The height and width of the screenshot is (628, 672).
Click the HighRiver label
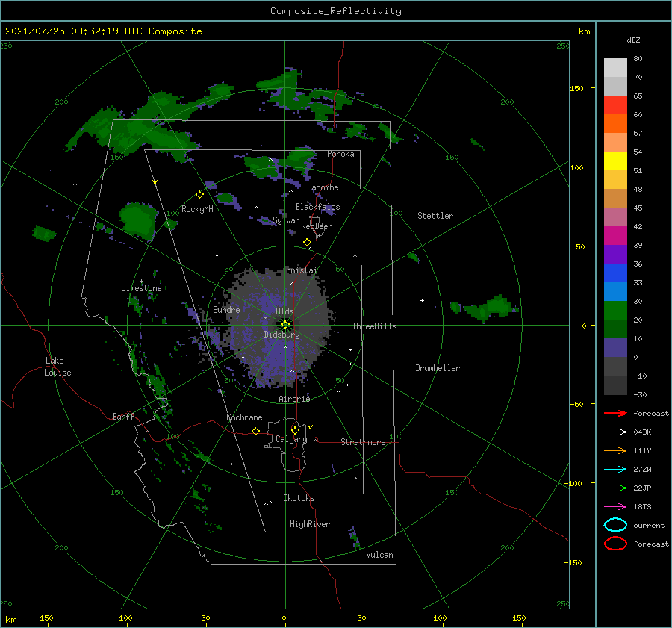(310, 524)
